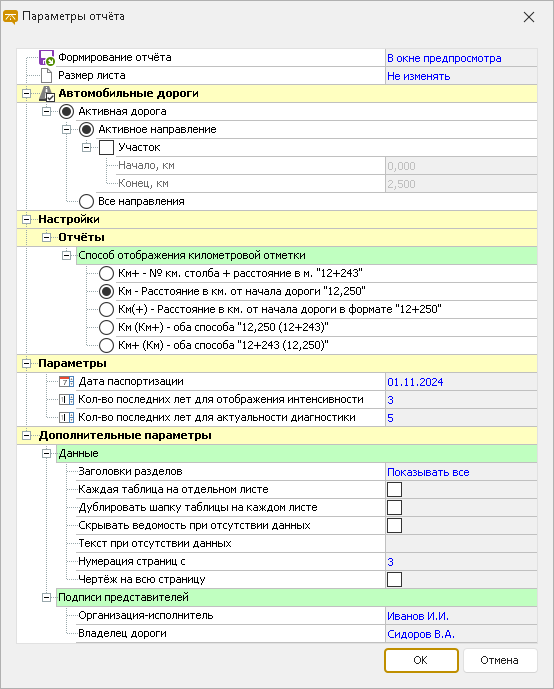Image resolution: width=554 pixels, height=689 pixels.
Task: Collapse the Отчёты subsection
Action: point(47,238)
